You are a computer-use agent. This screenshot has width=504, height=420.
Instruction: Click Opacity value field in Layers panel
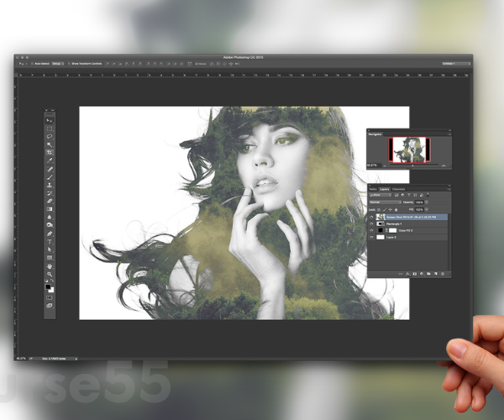click(x=419, y=202)
